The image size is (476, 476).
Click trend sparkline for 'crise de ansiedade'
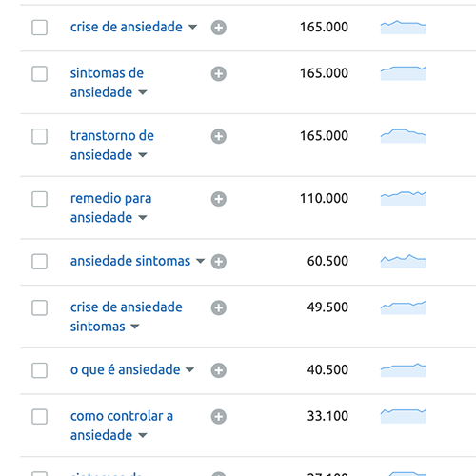point(403,27)
